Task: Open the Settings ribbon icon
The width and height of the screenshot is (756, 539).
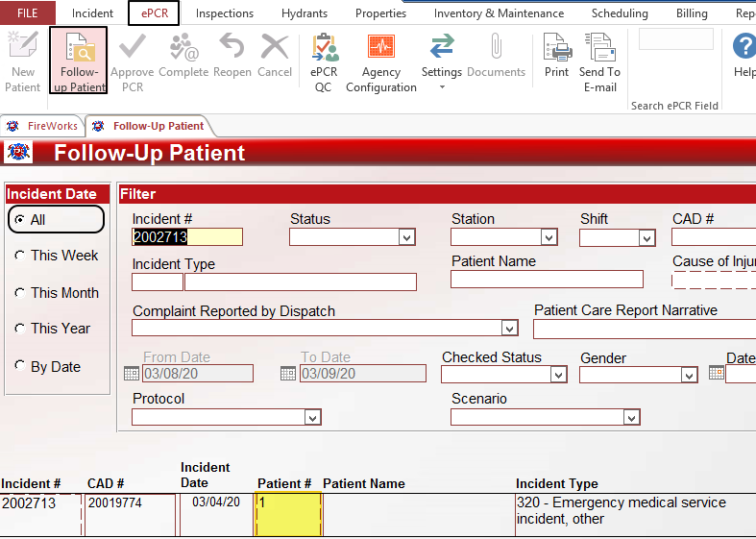Action: 442,46
